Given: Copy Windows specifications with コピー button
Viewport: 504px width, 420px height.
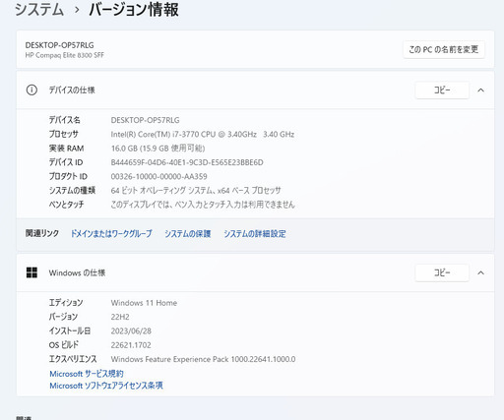Looking at the screenshot, I should (442, 272).
